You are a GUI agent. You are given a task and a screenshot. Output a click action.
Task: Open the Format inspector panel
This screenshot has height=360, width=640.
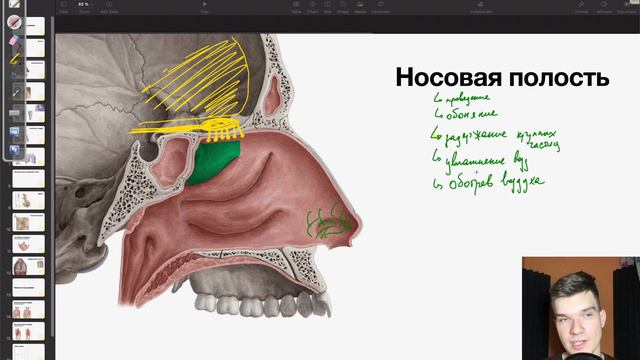(x=581, y=7)
